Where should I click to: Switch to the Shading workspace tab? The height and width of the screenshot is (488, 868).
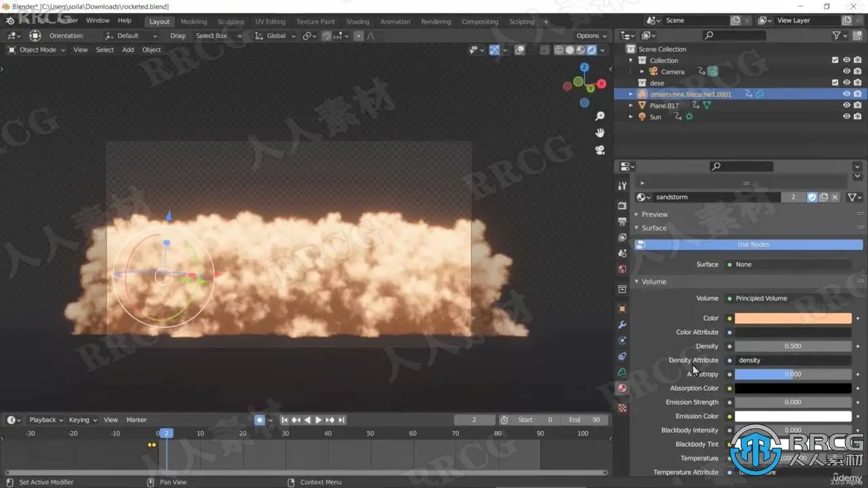click(x=357, y=22)
